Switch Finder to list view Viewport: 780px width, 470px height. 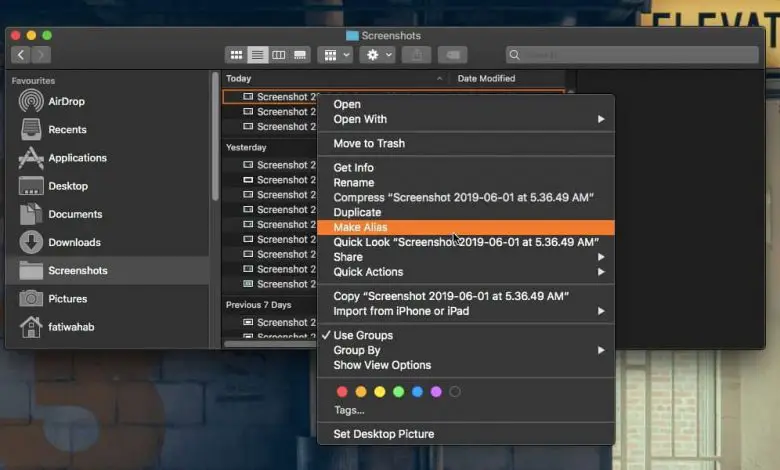(257, 55)
